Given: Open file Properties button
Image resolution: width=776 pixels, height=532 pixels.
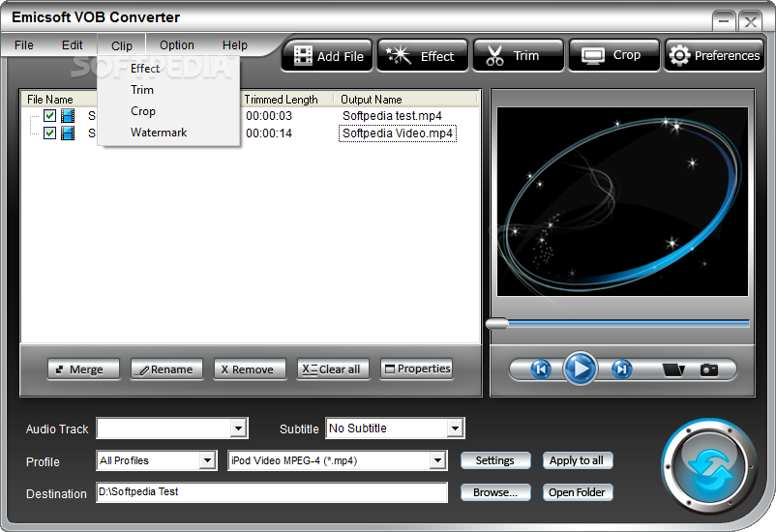Looking at the screenshot, I should 416,369.
